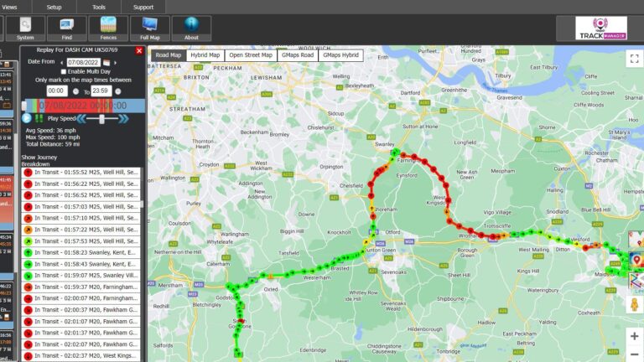The image size is (644, 362).
Task: Adjust the Play Speed slider handle
Action: [102, 119]
